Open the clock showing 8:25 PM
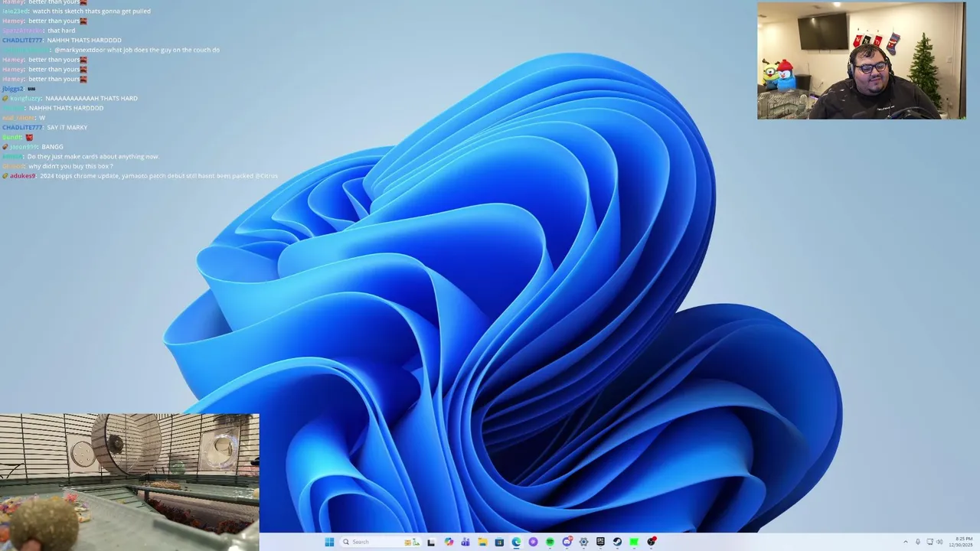Image resolution: width=980 pixels, height=551 pixels. [961, 542]
